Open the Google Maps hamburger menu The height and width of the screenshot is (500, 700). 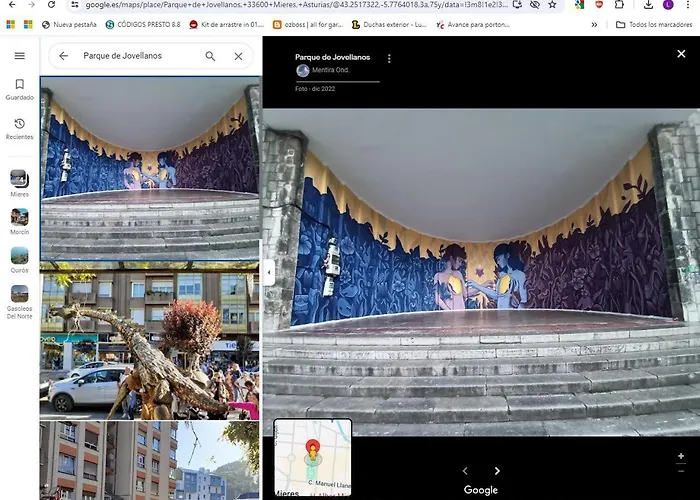coord(19,56)
